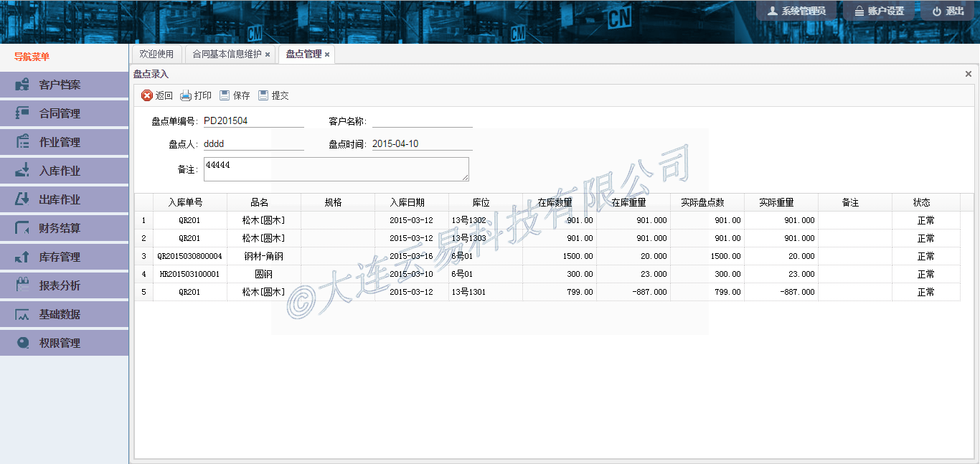This screenshot has height=464, width=980.
Task: Sort by the 品名 column header
Action: 263,202
